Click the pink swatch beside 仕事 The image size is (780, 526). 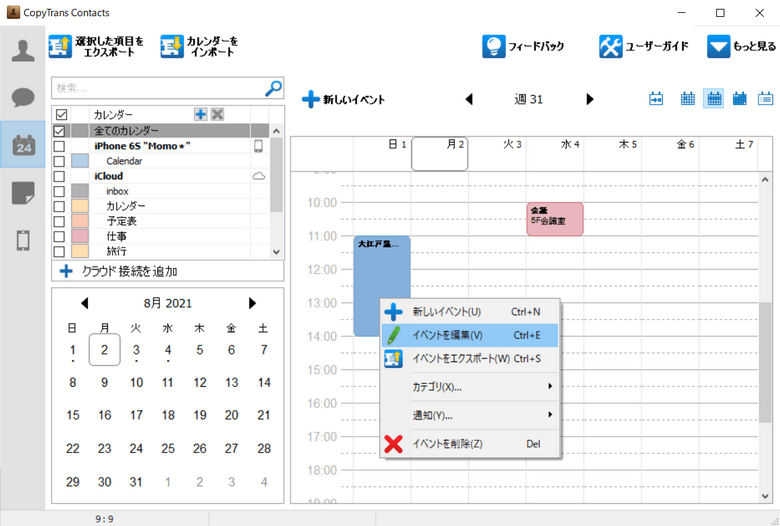(80, 236)
